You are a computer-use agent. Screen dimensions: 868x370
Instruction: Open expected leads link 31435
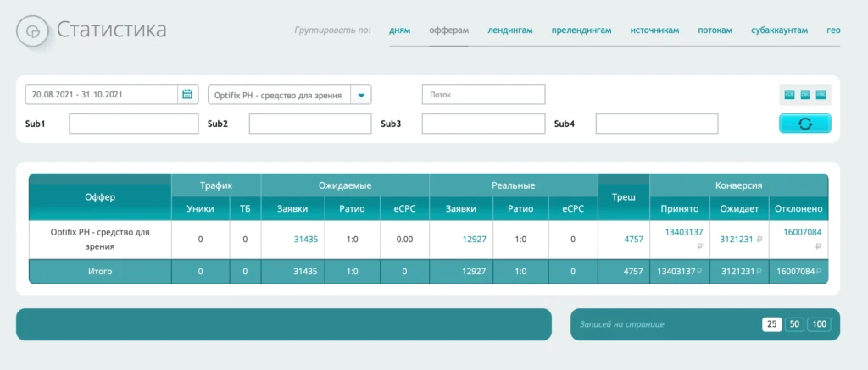coord(305,240)
